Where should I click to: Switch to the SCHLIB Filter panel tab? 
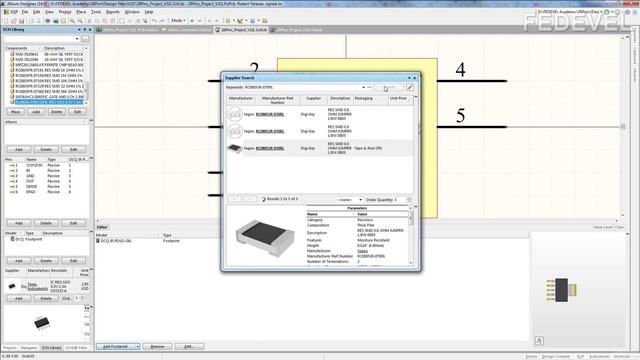[x=76, y=348]
